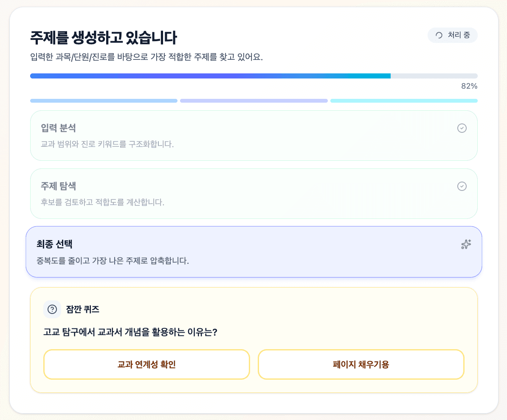
Task: Click the sparkle icon on 최종 선택 card
Action: point(466,244)
